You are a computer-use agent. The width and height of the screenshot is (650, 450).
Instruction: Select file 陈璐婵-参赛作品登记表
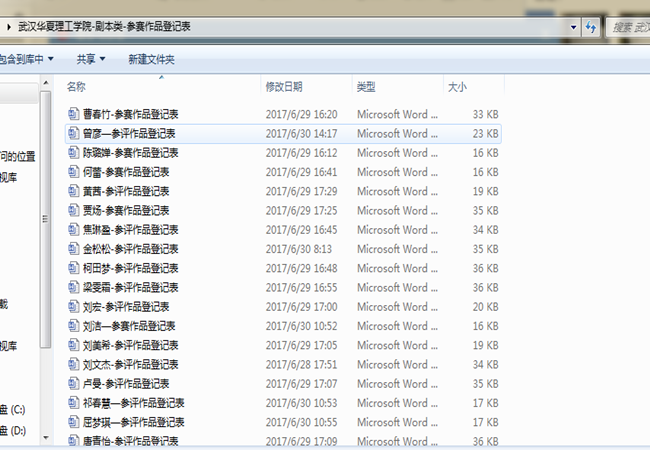(130, 152)
